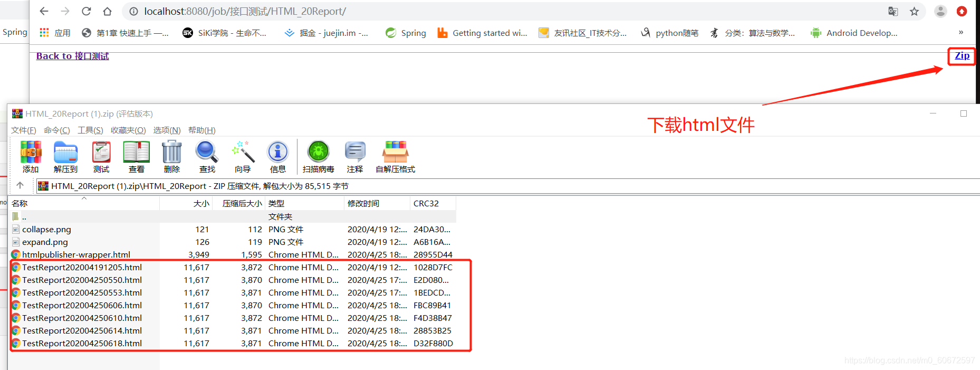Open the 第1章 快速上手 bookmark
The width and height of the screenshot is (980, 370).
coord(125,33)
